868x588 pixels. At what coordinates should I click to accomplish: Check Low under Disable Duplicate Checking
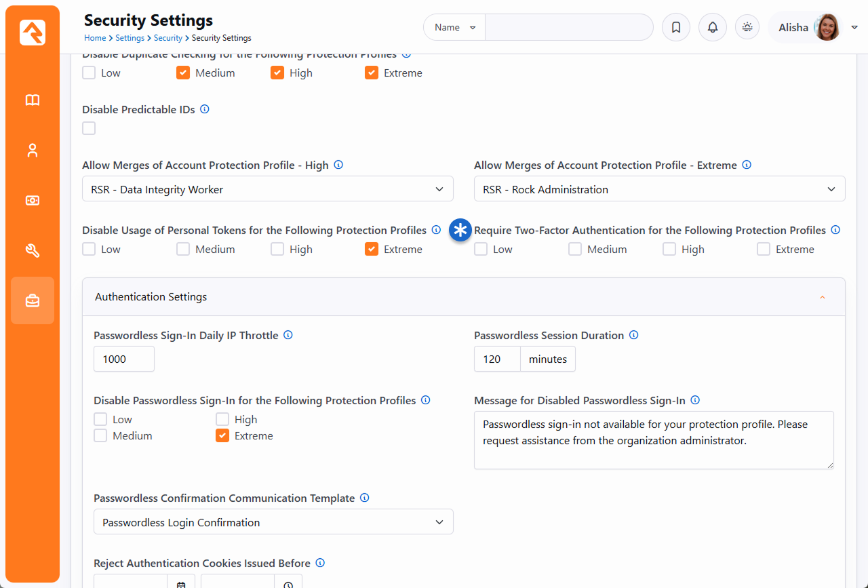pyautogui.click(x=89, y=73)
